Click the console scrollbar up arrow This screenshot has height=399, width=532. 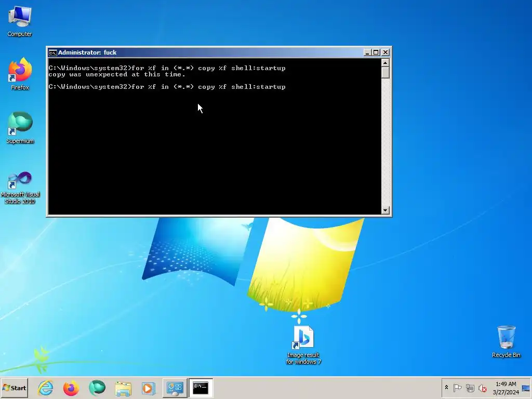(x=385, y=63)
